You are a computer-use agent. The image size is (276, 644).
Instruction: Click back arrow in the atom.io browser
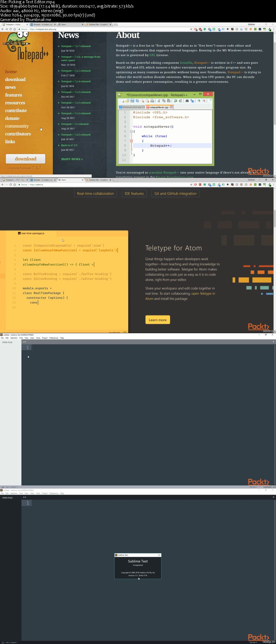click(3, 185)
